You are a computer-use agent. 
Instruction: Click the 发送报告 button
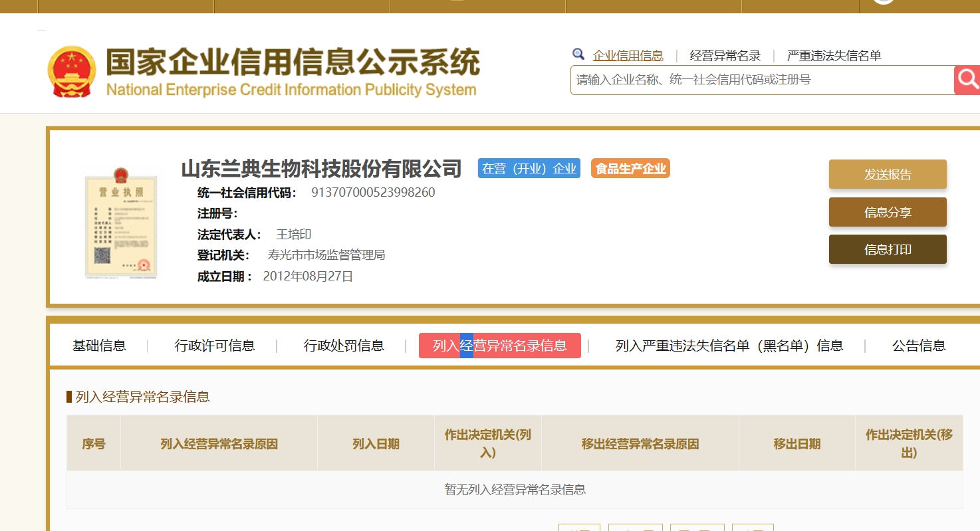coord(888,174)
